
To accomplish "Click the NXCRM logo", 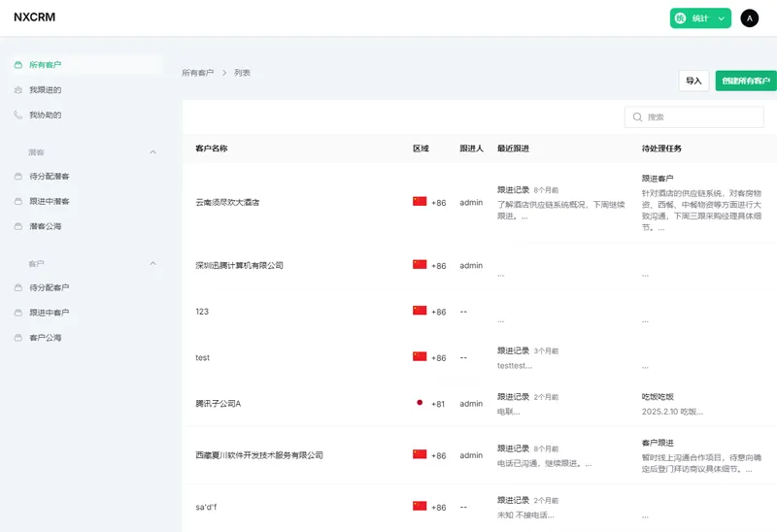I will click(34, 17).
